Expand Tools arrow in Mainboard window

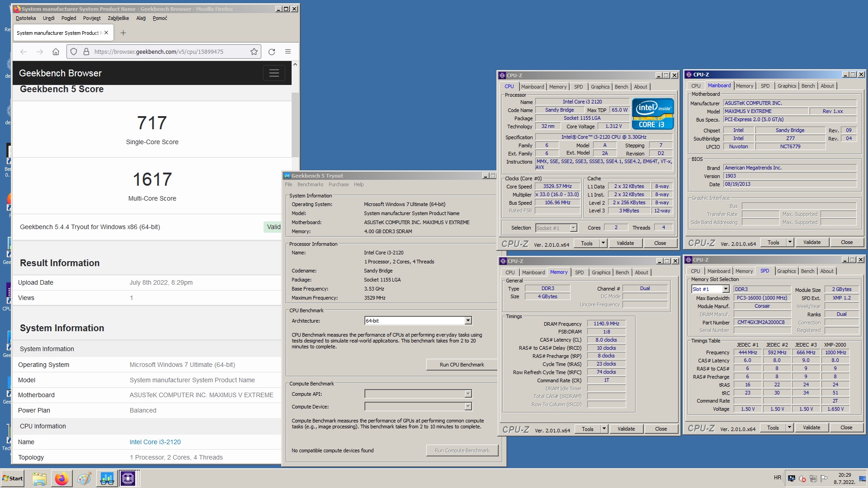pos(790,242)
